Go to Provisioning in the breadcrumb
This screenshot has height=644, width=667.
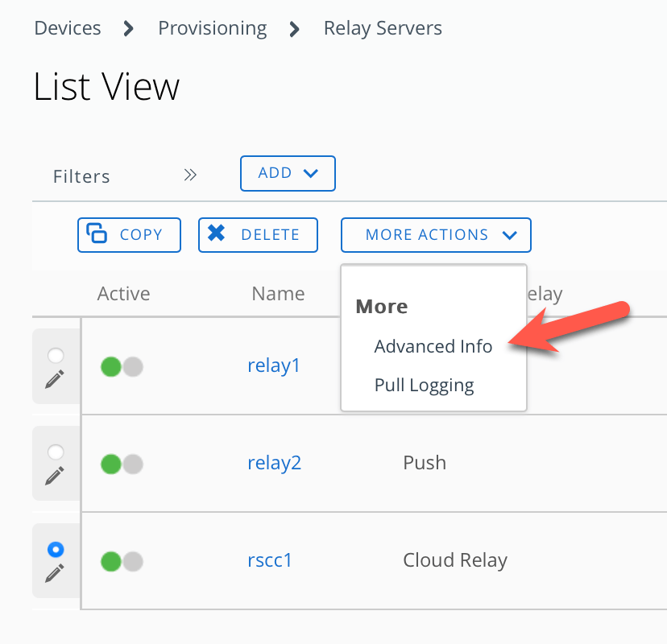tap(212, 28)
